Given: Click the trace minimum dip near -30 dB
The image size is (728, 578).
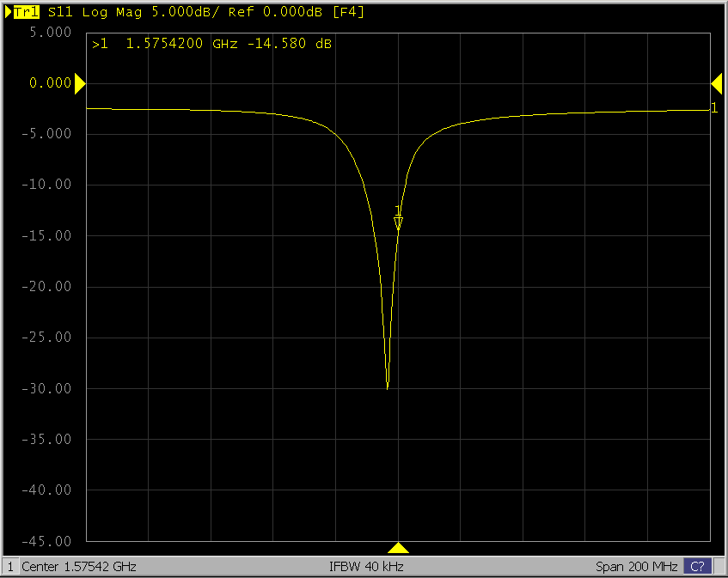Looking at the screenshot, I should click(x=388, y=386).
